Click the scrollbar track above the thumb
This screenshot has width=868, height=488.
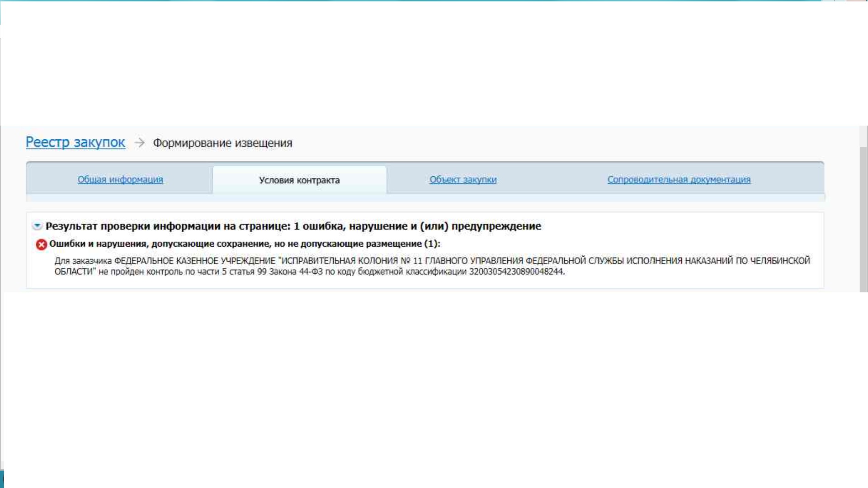click(x=863, y=136)
